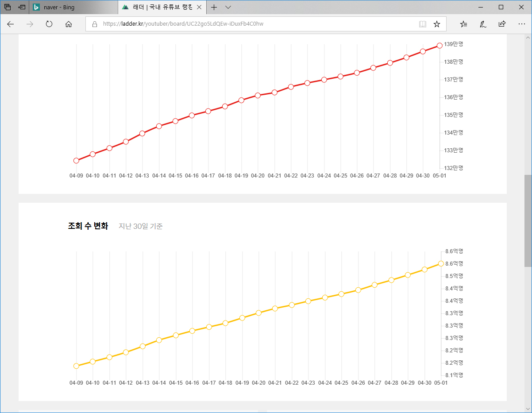Click the red data point for 05-01
Viewport: 532px width, 413px height.
[439, 46]
